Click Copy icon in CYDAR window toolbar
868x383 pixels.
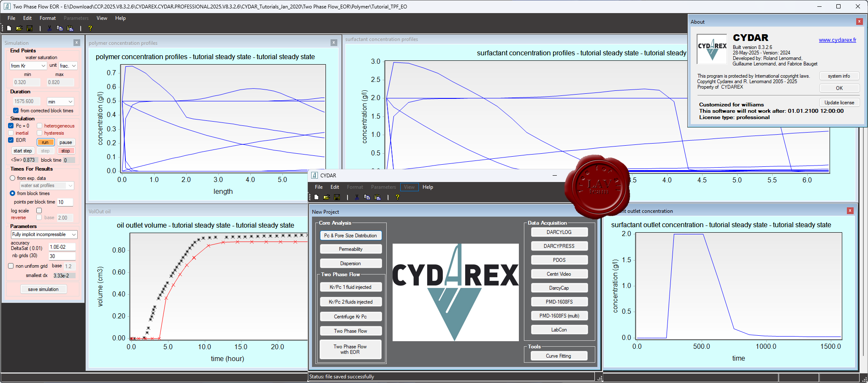367,197
